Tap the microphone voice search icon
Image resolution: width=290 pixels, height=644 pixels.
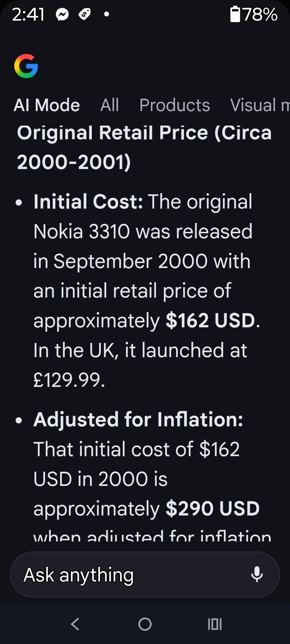click(257, 574)
